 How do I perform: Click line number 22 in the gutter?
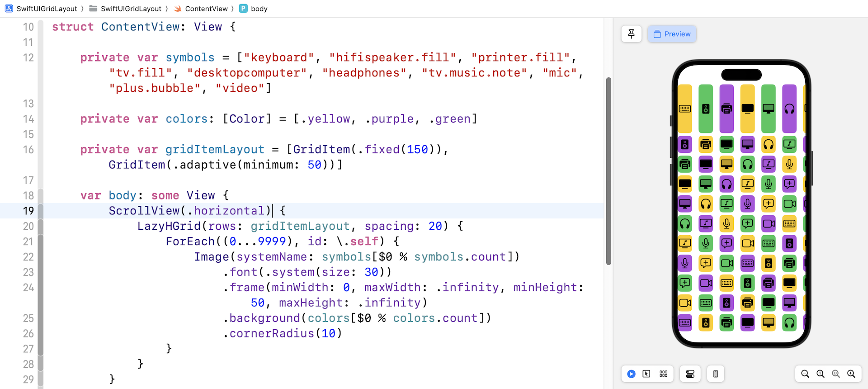click(28, 257)
